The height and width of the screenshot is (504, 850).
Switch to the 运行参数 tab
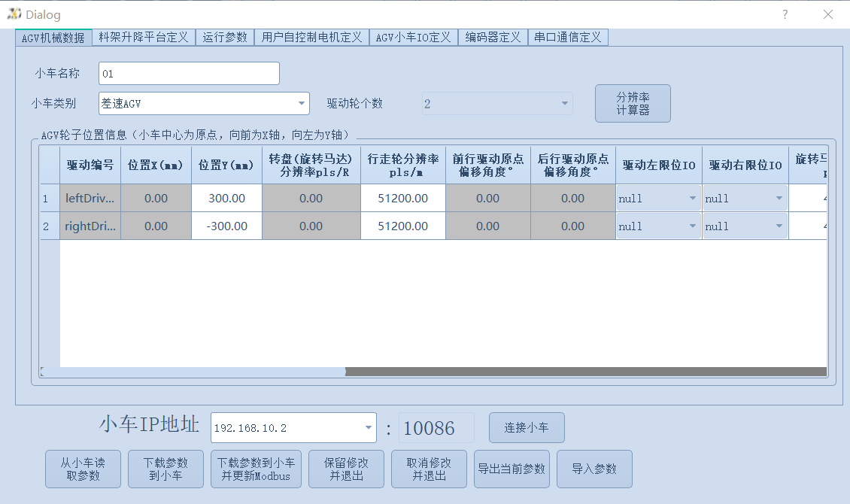pos(225,36)
